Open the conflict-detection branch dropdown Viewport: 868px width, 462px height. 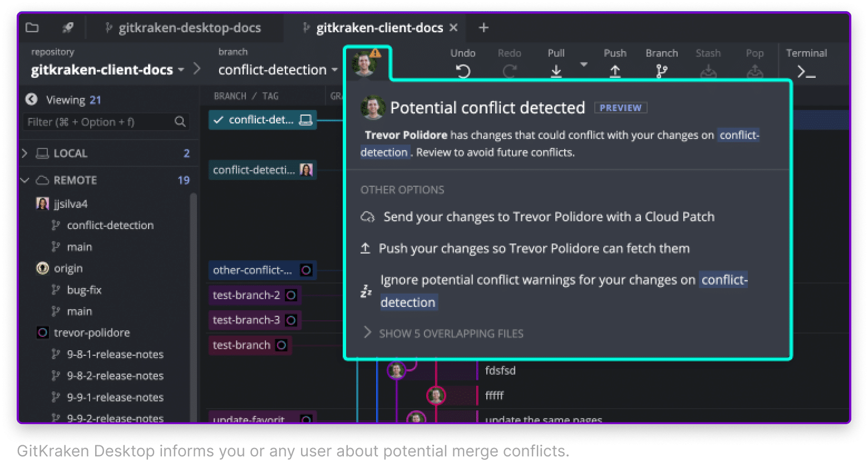pos(334,70)
